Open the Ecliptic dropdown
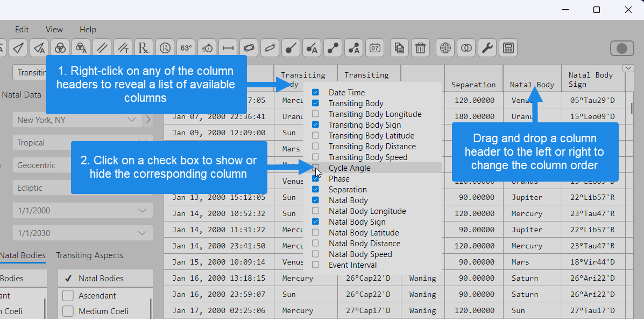The height and width of the screenshot is (319, 644). [82, 188]
